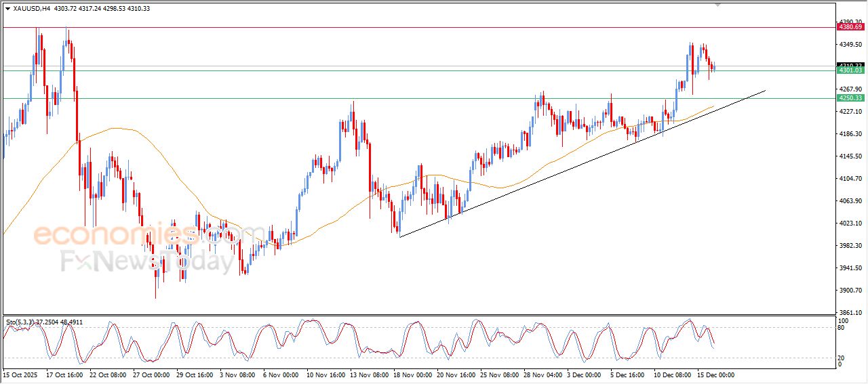Select the red 4380.69 price label
The width and height of the screenshot is (868, 384).
pos(850,27)
